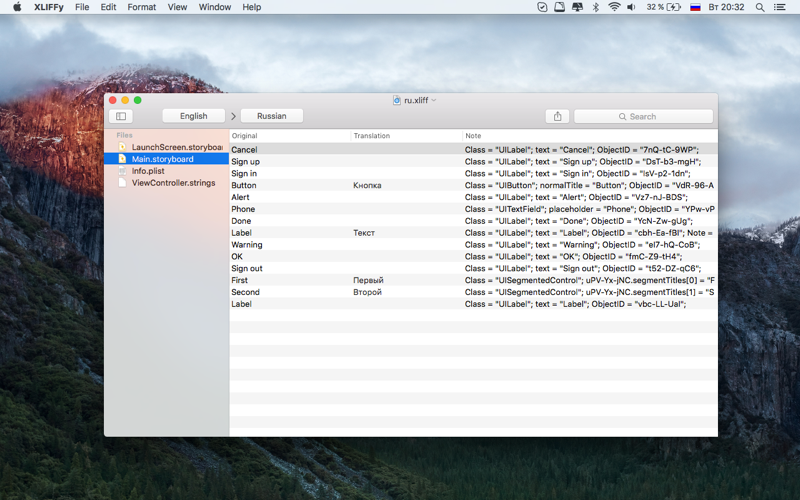Click the tablet-shaped status icon in menu bar
800x500 pixels.
click(559, 7)
